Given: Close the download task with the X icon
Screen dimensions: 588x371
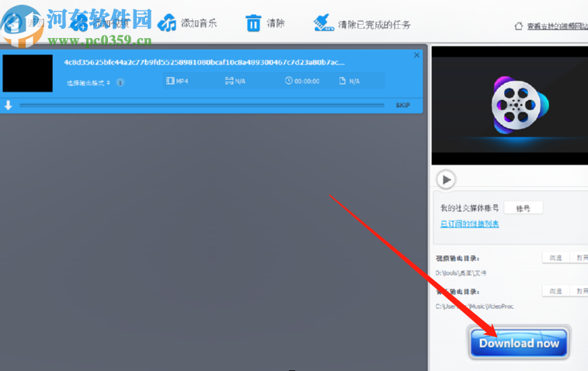Looking at the screenshot, I should point(416,55).
